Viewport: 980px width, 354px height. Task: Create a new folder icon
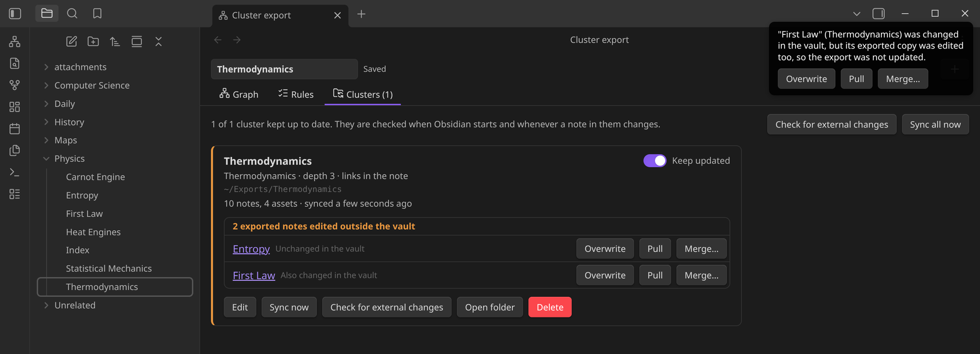93,41
